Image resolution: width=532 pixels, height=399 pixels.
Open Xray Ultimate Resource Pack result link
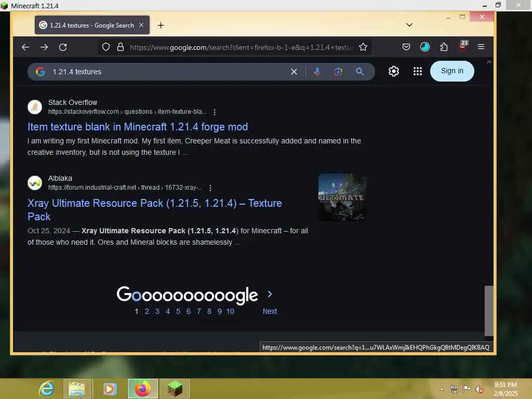pyautogui.click(x=154, y=210)
